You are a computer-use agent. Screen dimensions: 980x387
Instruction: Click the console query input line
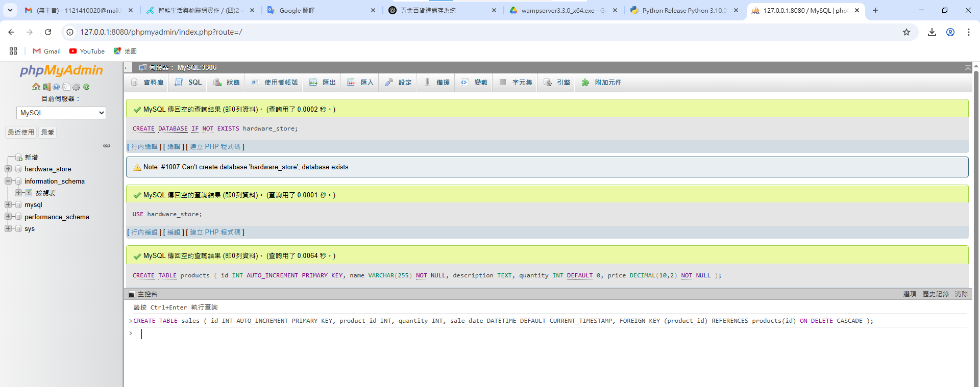point(510,334)
